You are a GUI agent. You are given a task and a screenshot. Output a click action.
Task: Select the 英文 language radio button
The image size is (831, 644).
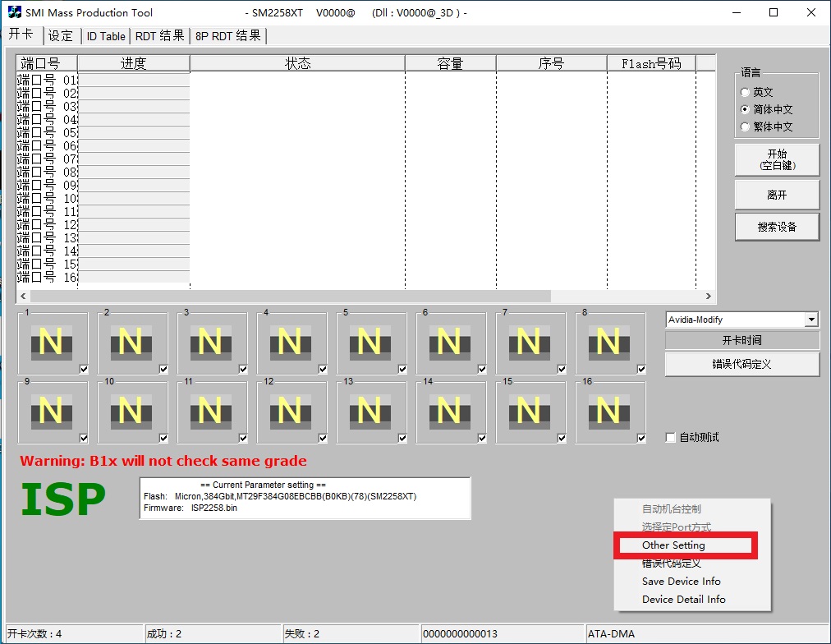pos(746,93)
